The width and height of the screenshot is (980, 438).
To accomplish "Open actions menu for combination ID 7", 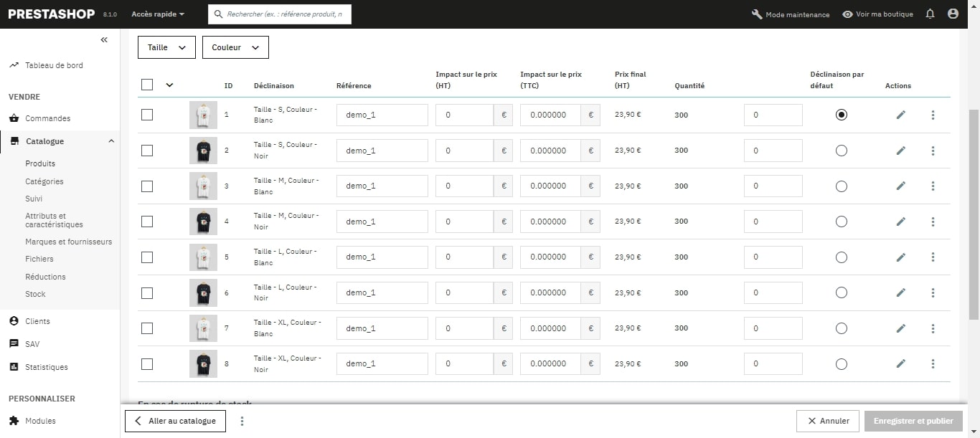I will pyautogui.click(x=933, y=328).
